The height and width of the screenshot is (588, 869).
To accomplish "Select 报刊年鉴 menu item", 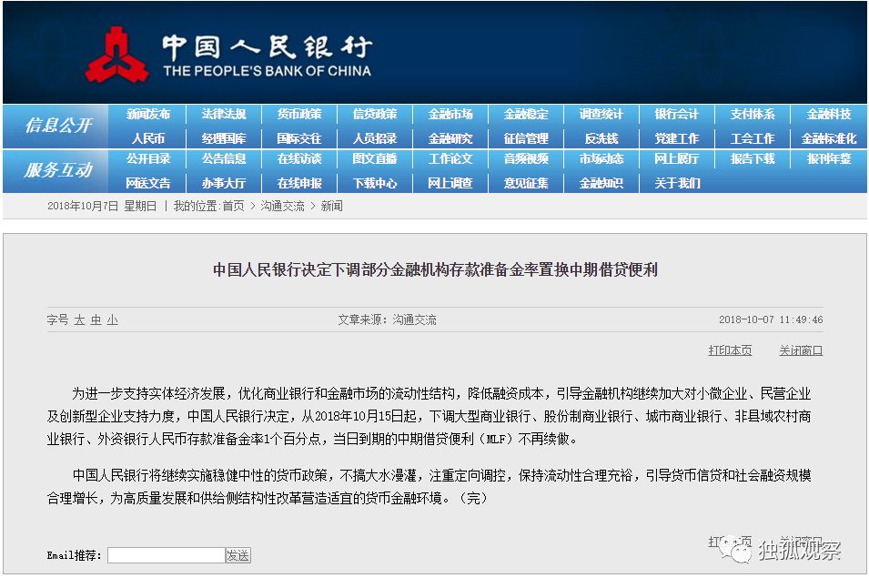I will click(829, 159).
